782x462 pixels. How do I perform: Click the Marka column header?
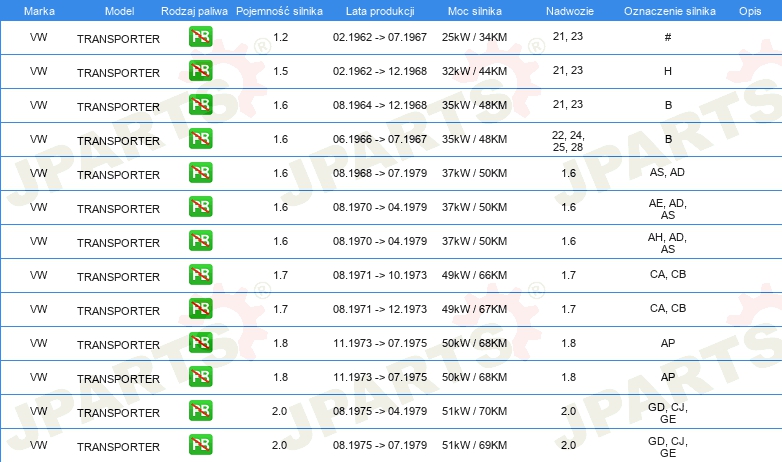point(39,11)
